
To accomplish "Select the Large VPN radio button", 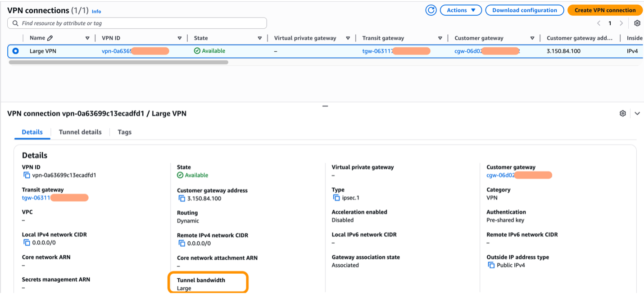I will coord(16,51).
